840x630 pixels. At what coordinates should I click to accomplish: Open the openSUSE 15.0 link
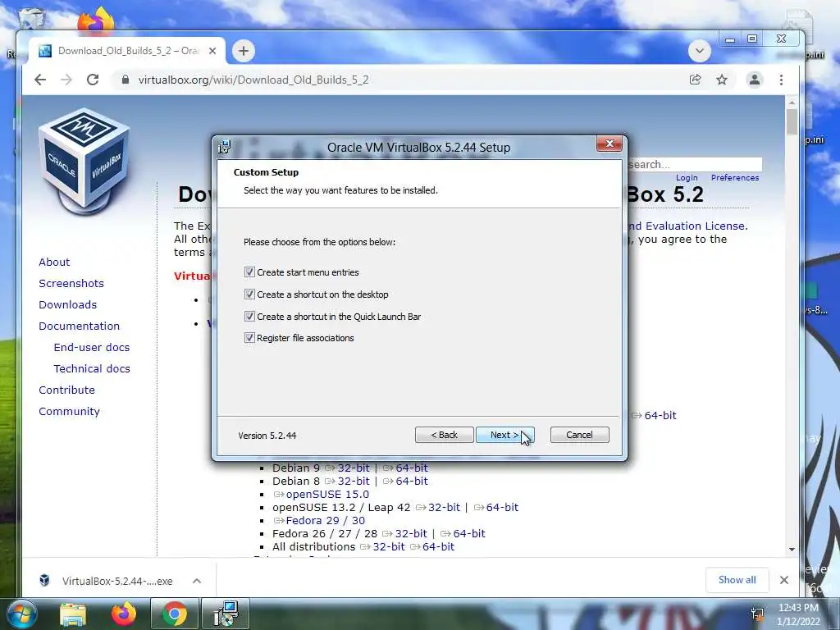tap(327, 494)
